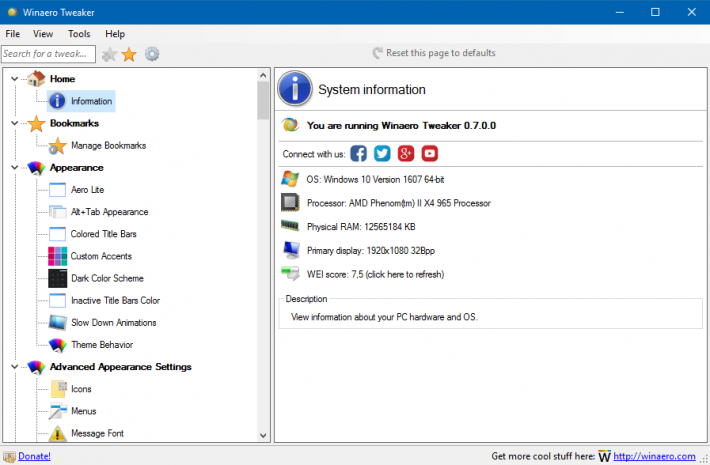
Task: Select the Menus tree item label
Action: [84, 411]
